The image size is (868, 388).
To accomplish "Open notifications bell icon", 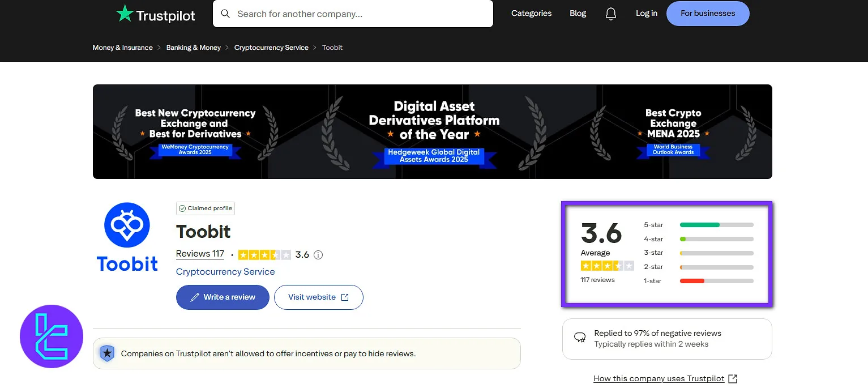I will (x=611, y=14).
